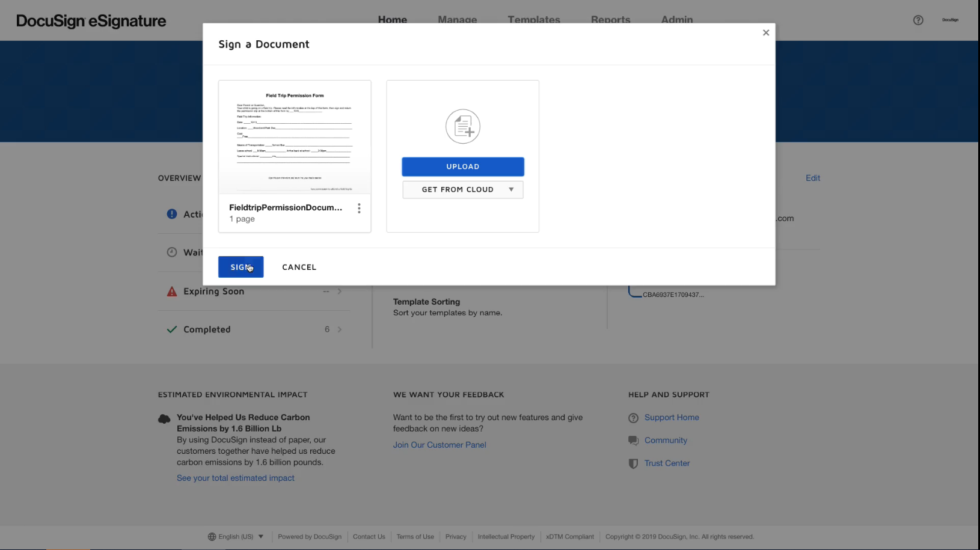This screenshot has height=550, width=980.
Task: Click the Trust Center shield icon
Action: [x=633, y=463]
